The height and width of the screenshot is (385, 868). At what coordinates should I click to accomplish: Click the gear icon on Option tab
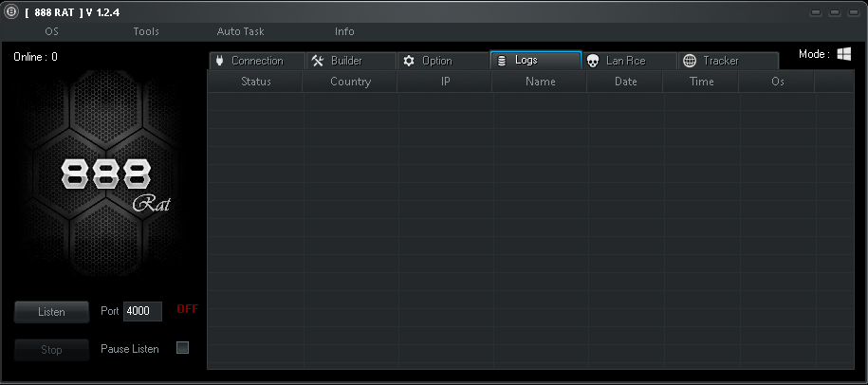pos(409,61)
